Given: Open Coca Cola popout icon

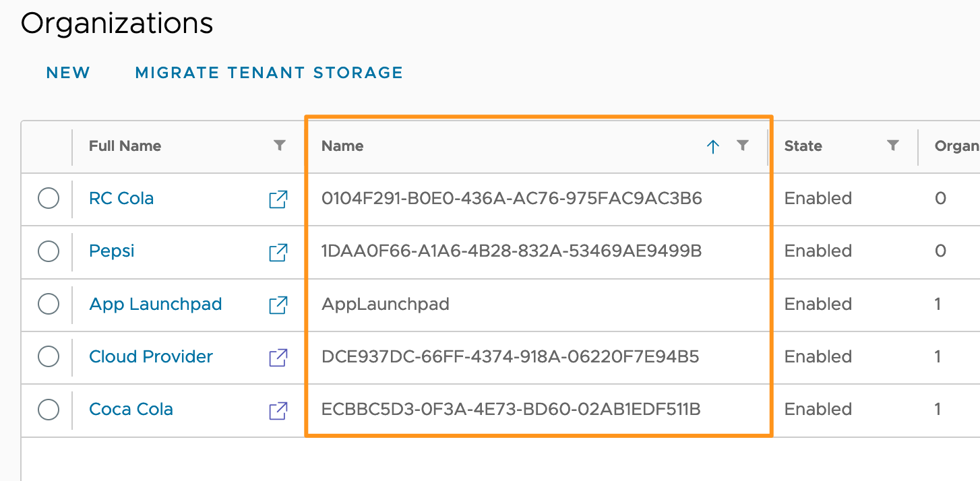Looking at the screenshot, I should [x=278, y=410].
